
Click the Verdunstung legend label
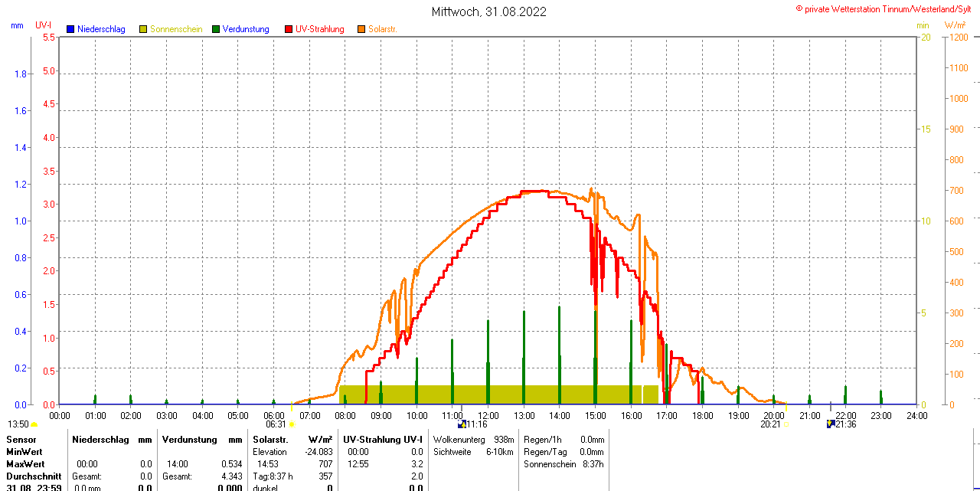[246, 29]
